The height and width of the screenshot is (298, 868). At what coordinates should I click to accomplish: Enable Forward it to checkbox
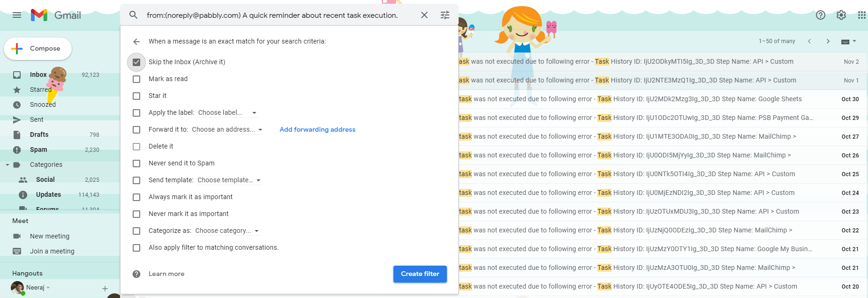pyautogui.click(x=136, y=130)
